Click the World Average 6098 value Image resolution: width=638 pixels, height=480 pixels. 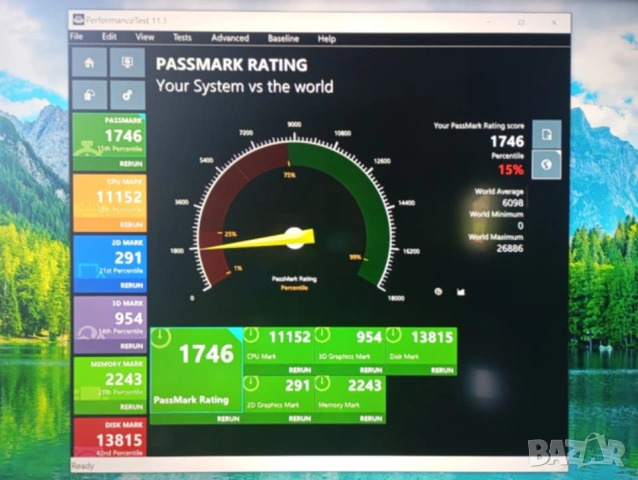tap(513, 203)
